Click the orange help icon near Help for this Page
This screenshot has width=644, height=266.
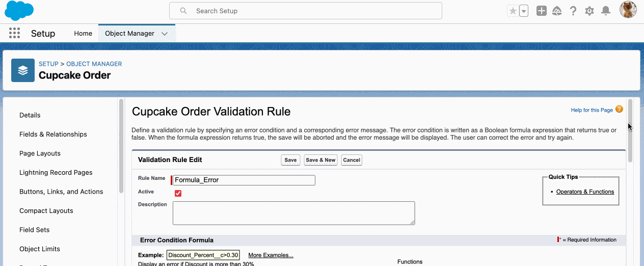coord(619,109)
